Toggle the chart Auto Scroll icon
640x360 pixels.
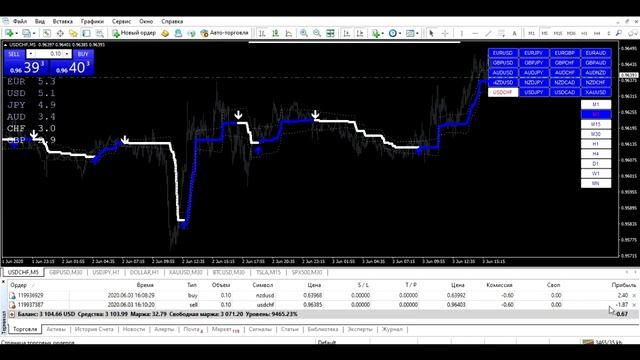(347, 33)
